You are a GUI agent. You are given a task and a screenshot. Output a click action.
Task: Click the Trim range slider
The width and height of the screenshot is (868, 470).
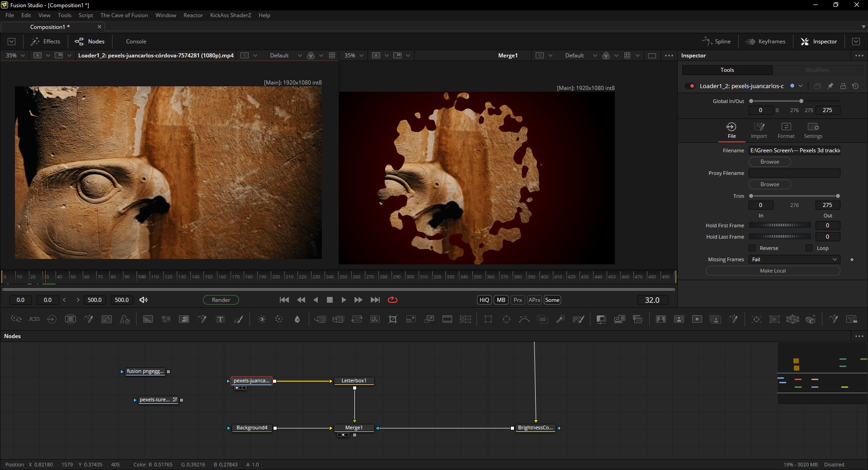click(794, 196)
